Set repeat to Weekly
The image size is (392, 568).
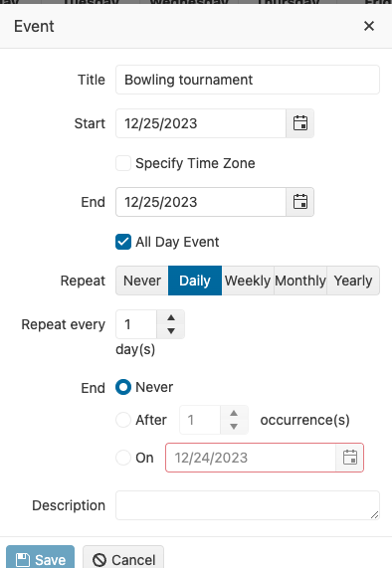click(x=248, y=281)
